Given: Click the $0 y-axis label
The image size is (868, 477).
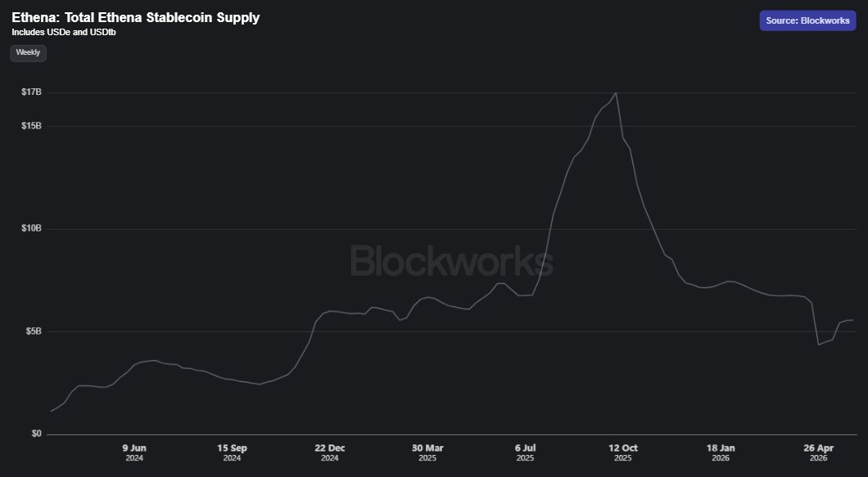Looking at the screenshot, I should (x=36, y=434).
